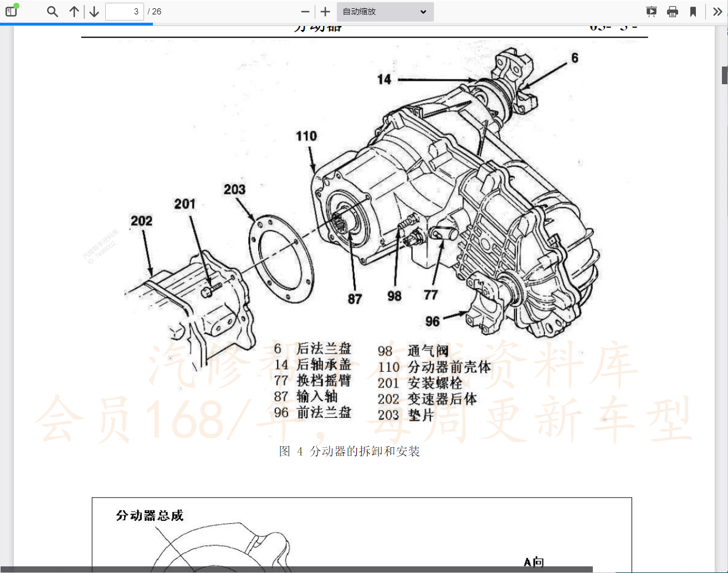
Task: Toggle the sidebar panel visibility
Action: click(11, 11)
